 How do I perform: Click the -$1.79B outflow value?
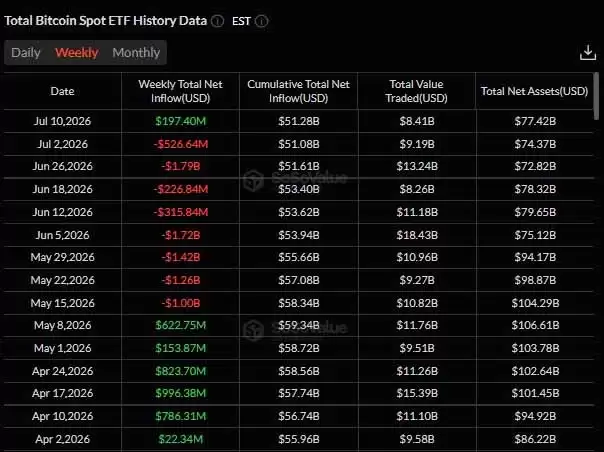[181, 166]
